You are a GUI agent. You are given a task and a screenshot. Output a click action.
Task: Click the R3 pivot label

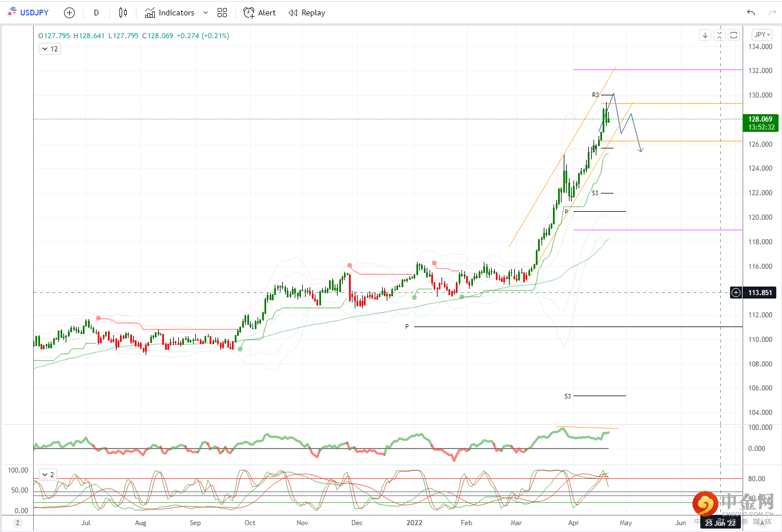pos(595,95)
